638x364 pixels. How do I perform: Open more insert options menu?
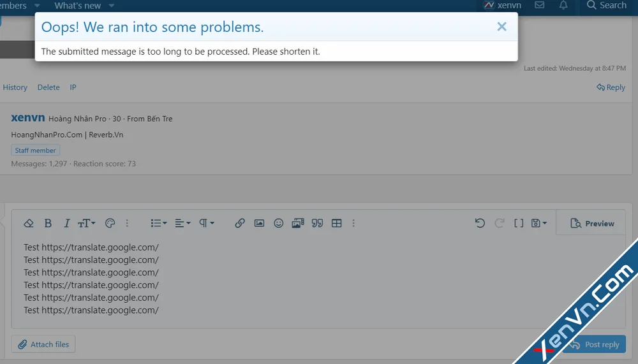(x=353, y=223)
